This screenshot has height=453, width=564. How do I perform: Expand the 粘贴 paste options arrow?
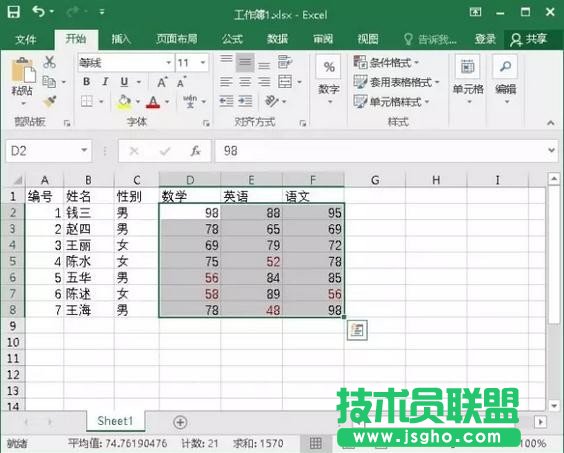pos(23,103)
